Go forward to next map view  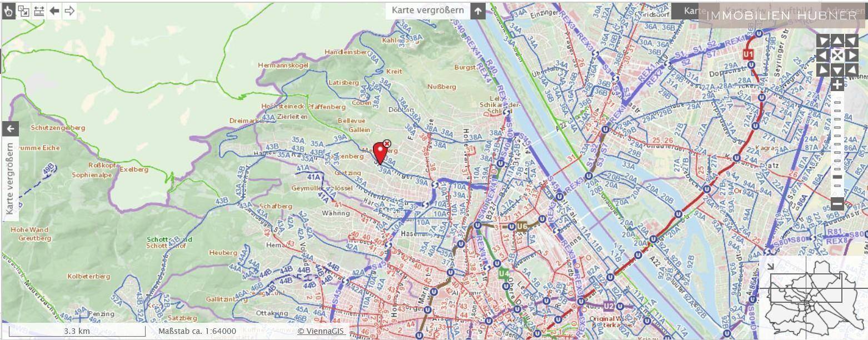(x=69, y=11)
